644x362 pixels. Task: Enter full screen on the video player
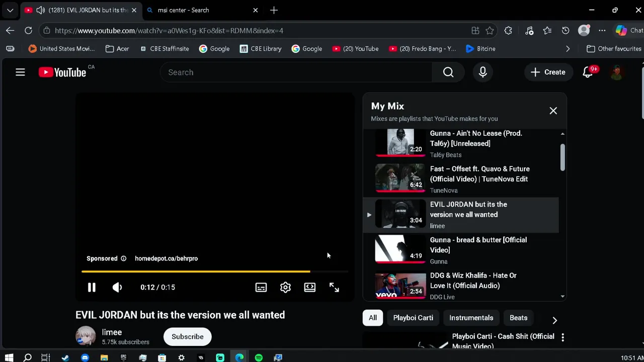tap(334, 287)
